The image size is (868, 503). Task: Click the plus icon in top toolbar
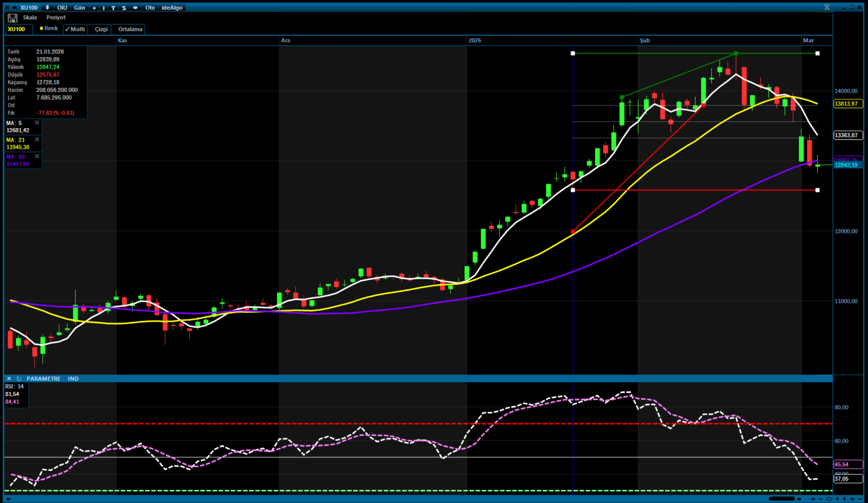pos(94,8)
